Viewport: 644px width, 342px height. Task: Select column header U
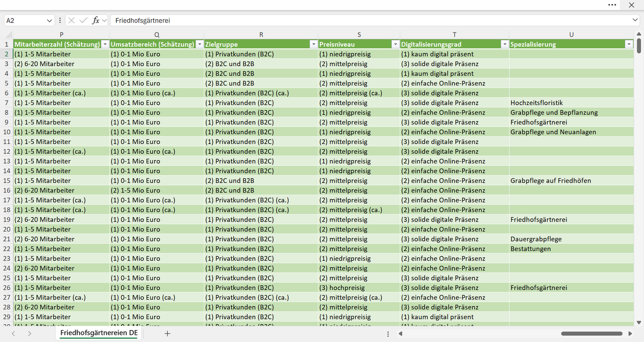pos(571,34)
